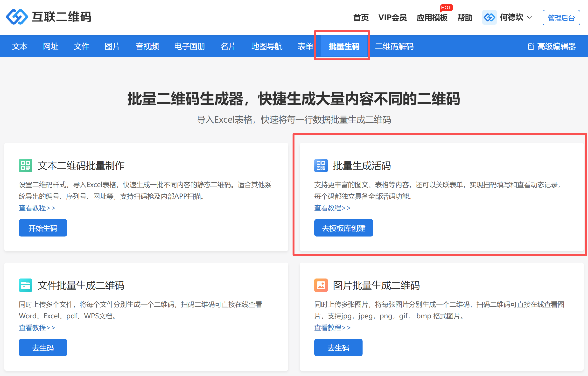588x376 pixels.
Task: Click the 文件批量生成二维码 card title
Action: (81, 285)
